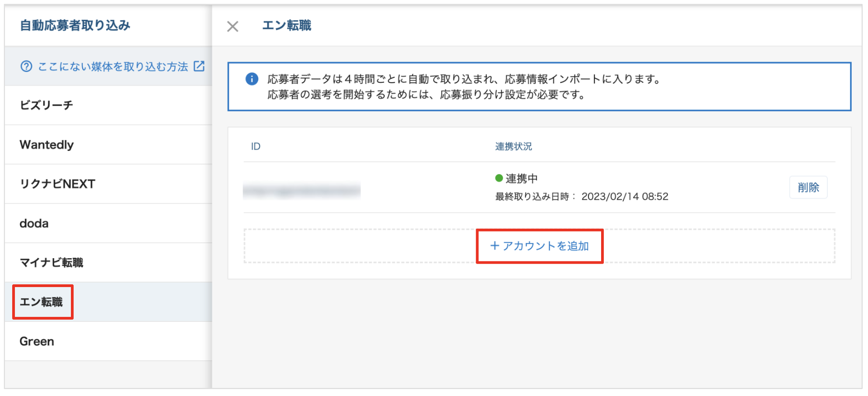Click the question mark help icon

[x=26, y=66]
